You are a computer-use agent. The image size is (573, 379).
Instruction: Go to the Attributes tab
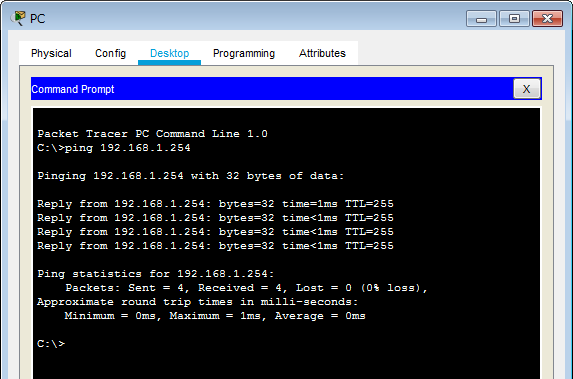click(x=322, y=53)
